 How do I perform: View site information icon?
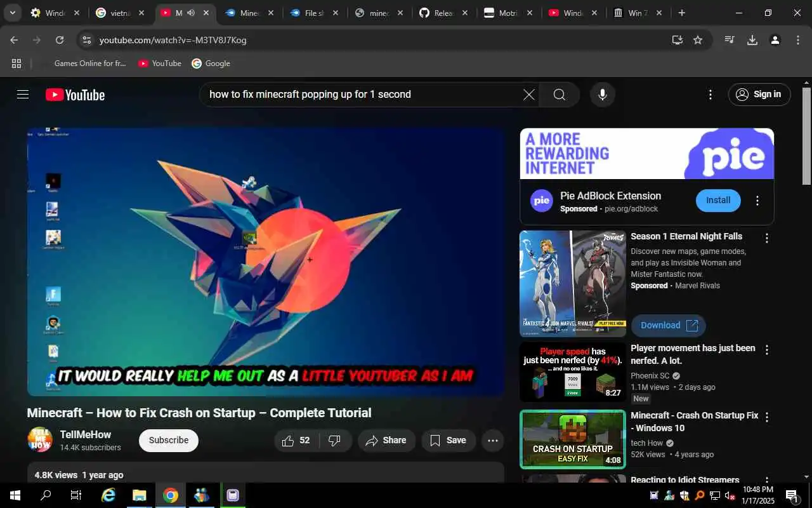[86, 40]
